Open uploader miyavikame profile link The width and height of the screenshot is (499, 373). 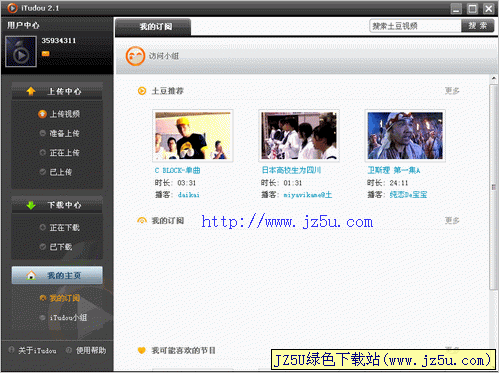pos(308,195)
